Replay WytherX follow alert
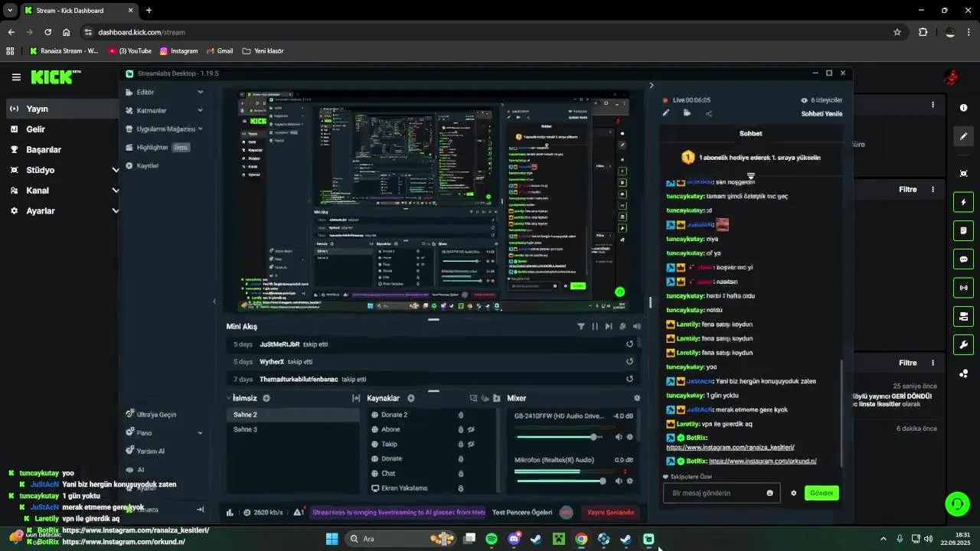This screenshot has height=551, width=980. pyautogui.click(x=629, y=362)
